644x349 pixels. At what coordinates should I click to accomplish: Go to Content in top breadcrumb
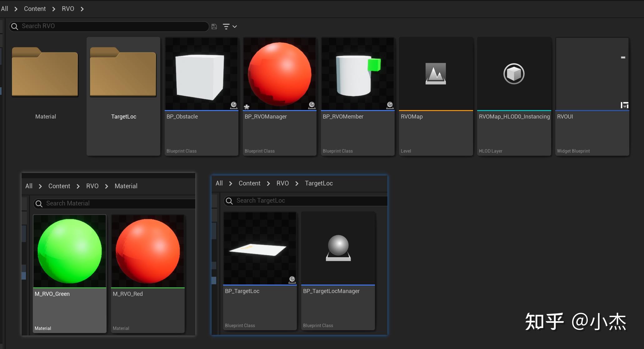35,9
